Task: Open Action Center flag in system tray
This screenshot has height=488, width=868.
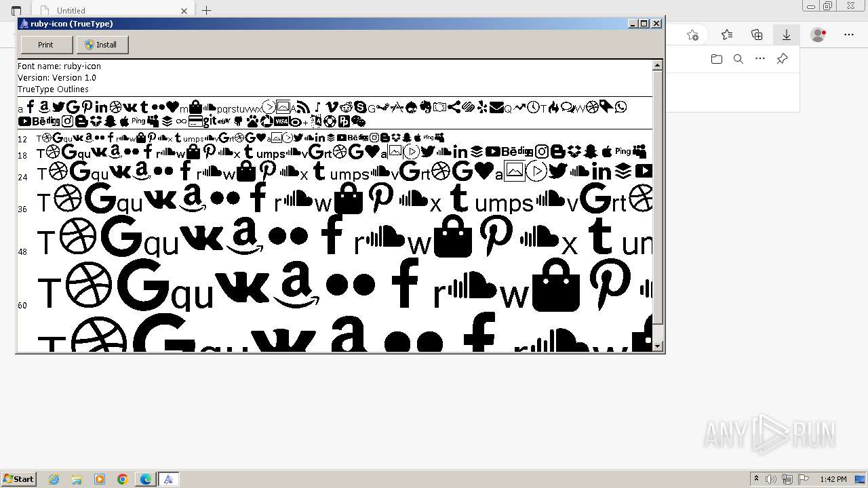Action: point(804,479)
